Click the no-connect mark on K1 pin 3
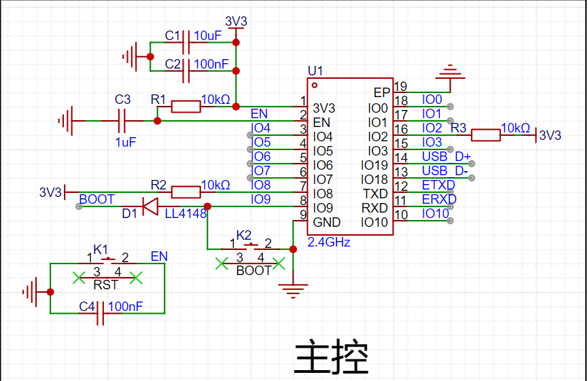This screenshot has height=381, width=588. [79, 278]
